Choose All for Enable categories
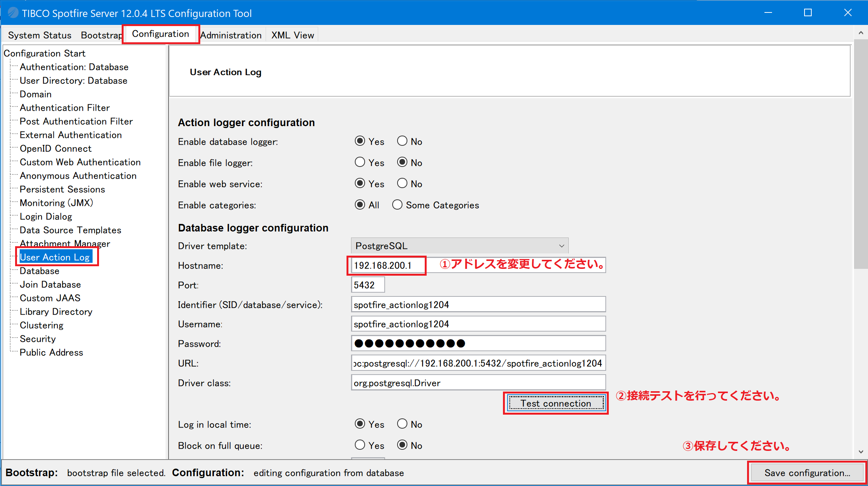The image size is (868, 486). [360, 205]
